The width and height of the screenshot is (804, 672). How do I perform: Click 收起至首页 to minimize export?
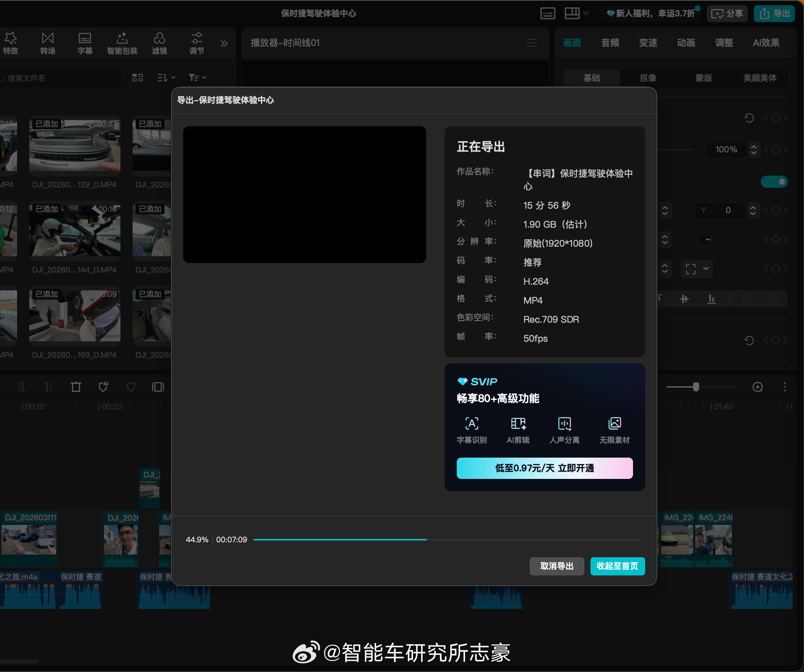point(617,566)
